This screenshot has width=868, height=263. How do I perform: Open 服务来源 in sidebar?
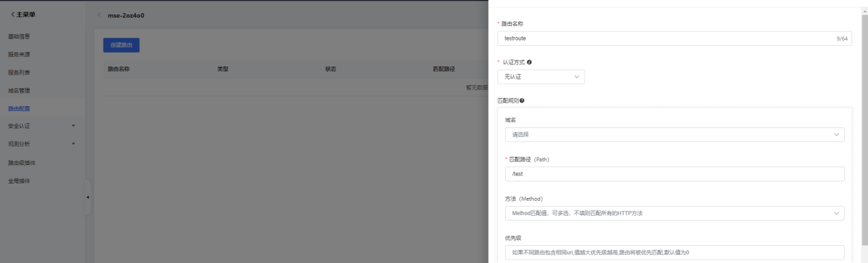[19, 55]
